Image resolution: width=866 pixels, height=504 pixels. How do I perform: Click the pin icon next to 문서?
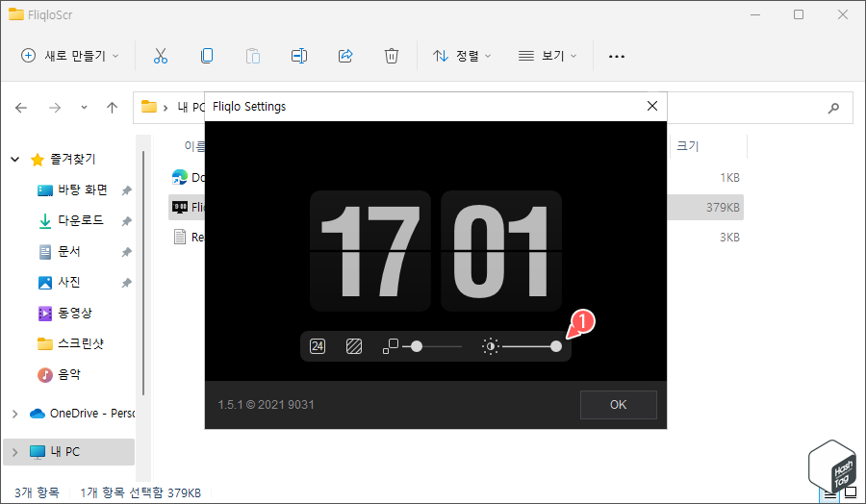pos(126,252)
